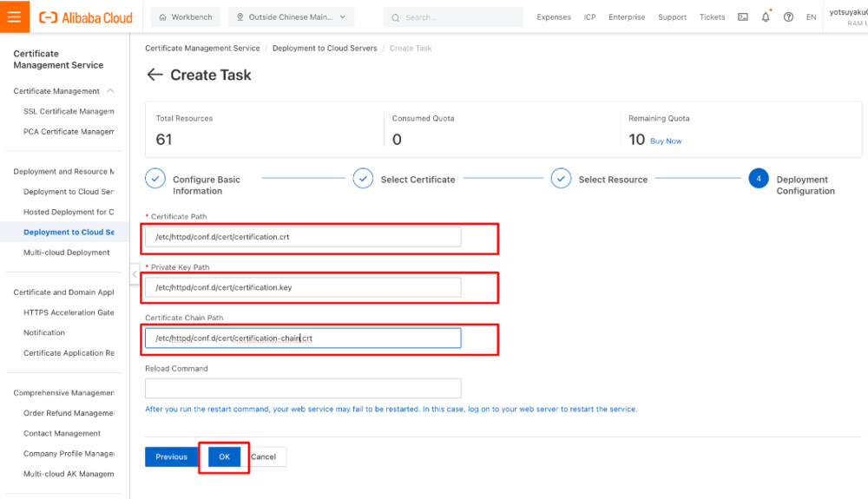Open the help question mark icon
This screenshot has height=499, width=868.
tap(788, 17)
